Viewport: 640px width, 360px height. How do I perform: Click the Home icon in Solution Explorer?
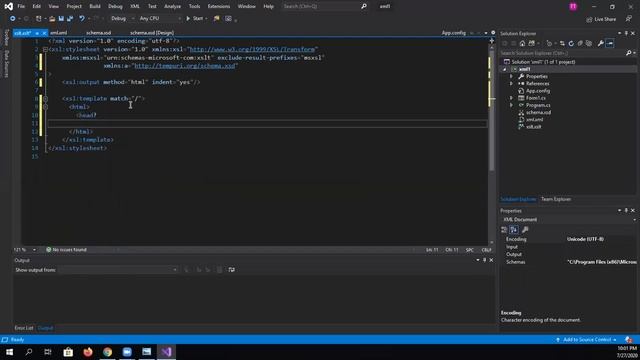coord(522,43)
